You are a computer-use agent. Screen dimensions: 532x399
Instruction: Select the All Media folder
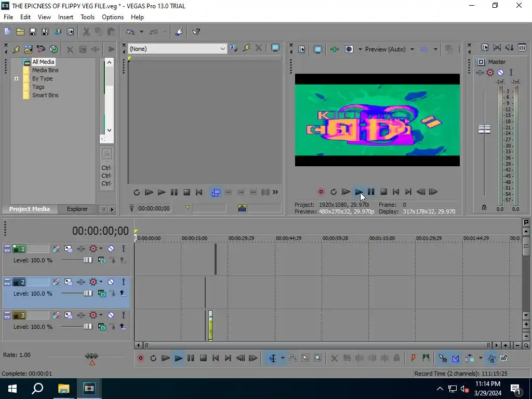click(43, 62)
